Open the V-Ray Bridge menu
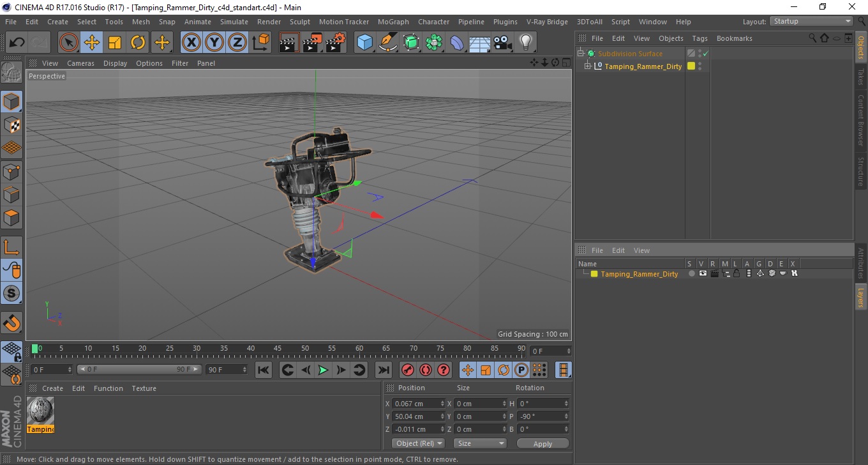 (x=547, y=22)
